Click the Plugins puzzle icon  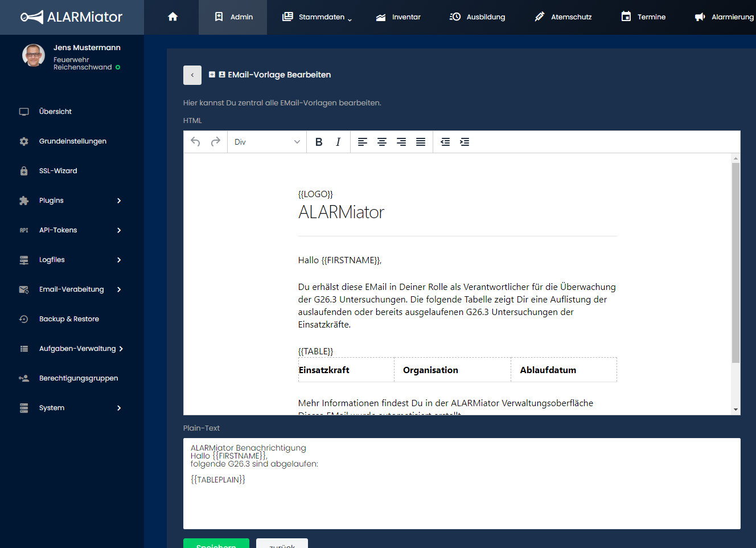[x=24, y=201]
